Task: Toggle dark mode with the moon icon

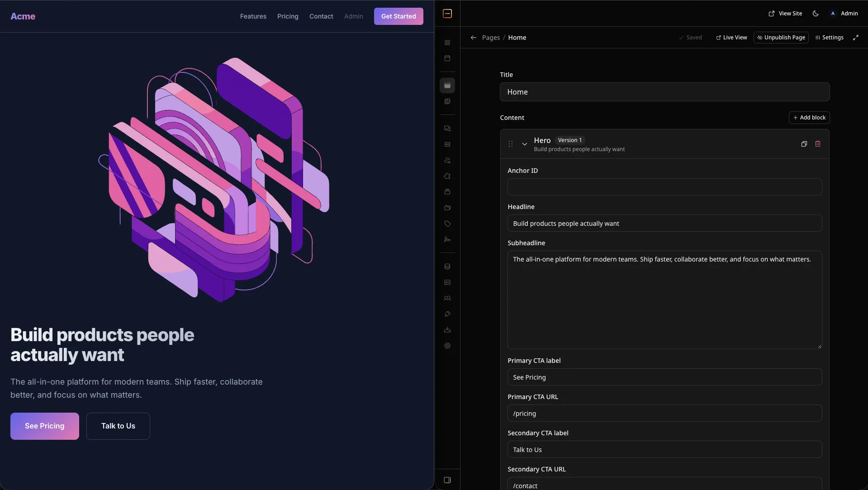Action: coord(816,14)
